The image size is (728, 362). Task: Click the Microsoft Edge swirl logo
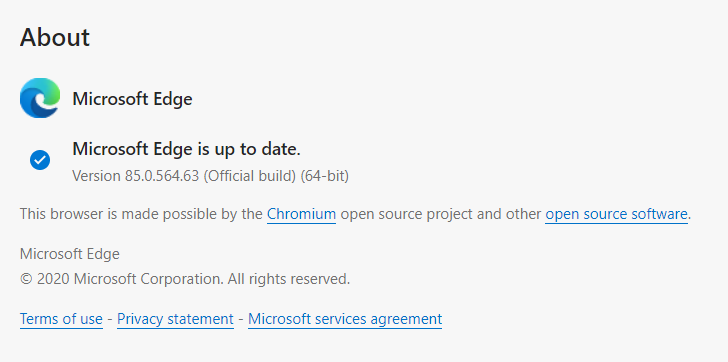coord(40,98)
